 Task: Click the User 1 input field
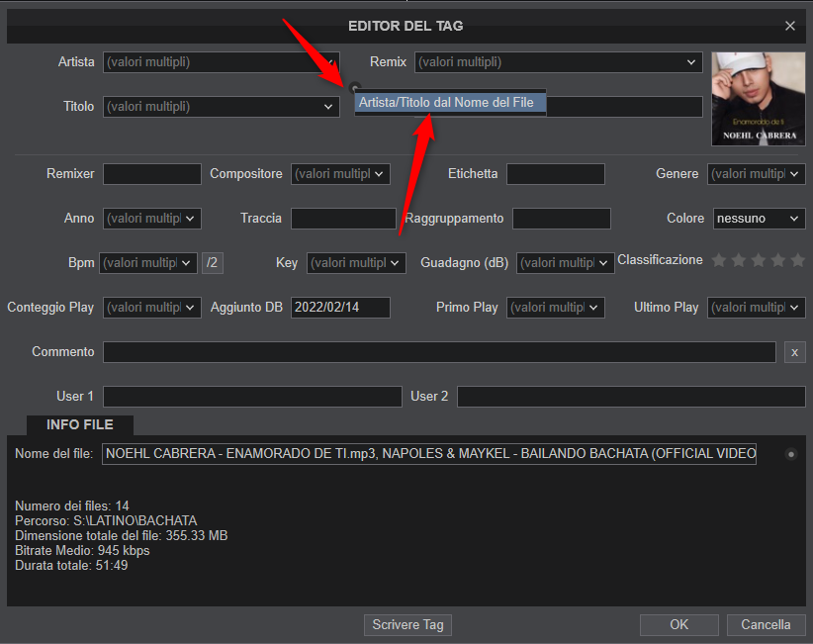(252, 397)
